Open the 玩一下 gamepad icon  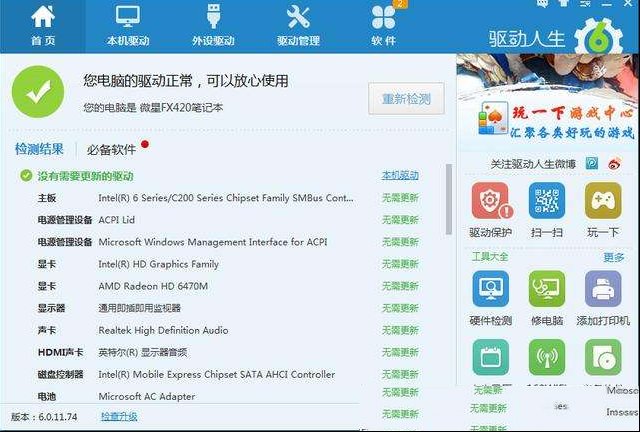[603, 200]
